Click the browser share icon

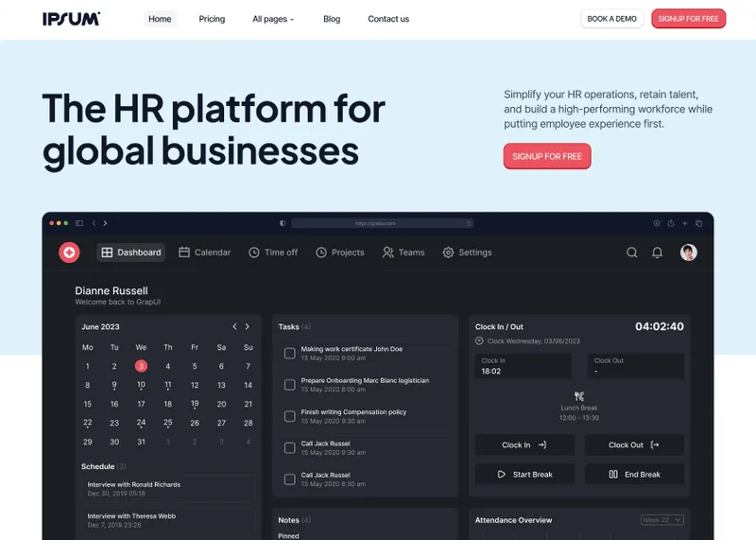click(671, 223)
